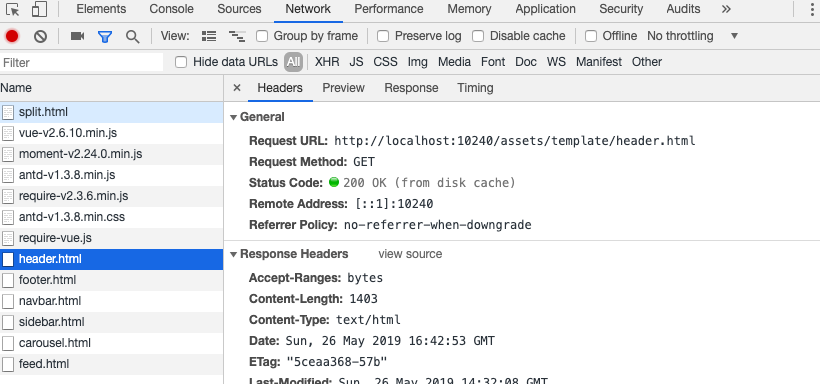Go to Performance tab
820x384 pixels.
point(389,9)
